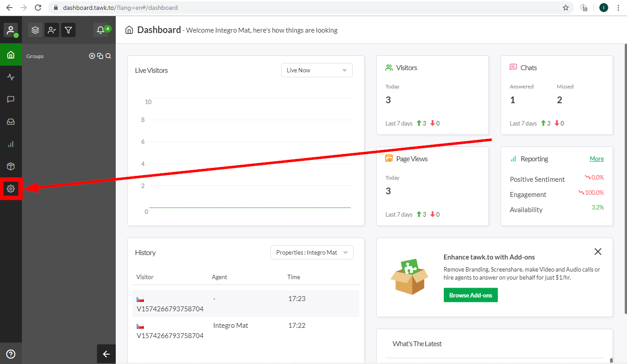Dismiss the Add-ons promotion banner

[x=598, y=251]
